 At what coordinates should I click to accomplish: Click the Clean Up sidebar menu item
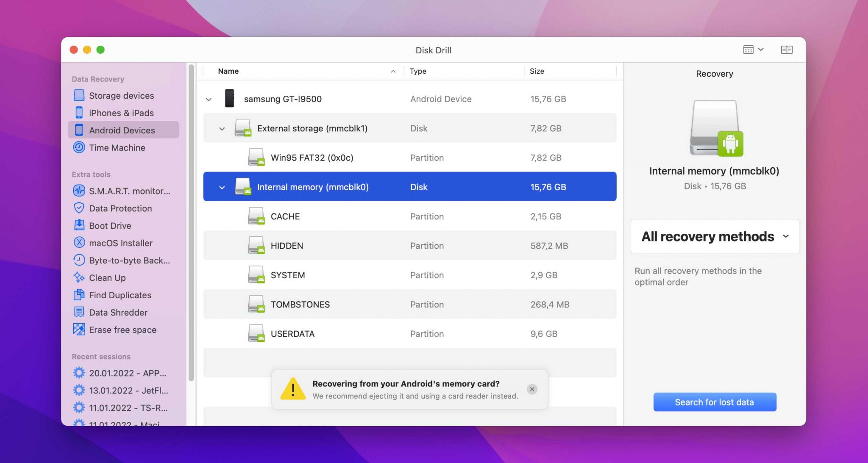(x=106, y=277)
